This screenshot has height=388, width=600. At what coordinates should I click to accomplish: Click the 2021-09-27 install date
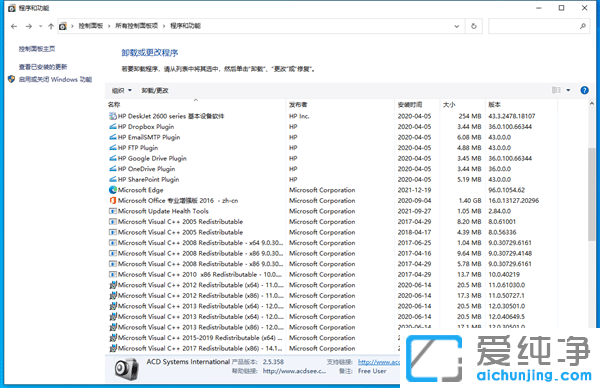(x=414, y=211)
